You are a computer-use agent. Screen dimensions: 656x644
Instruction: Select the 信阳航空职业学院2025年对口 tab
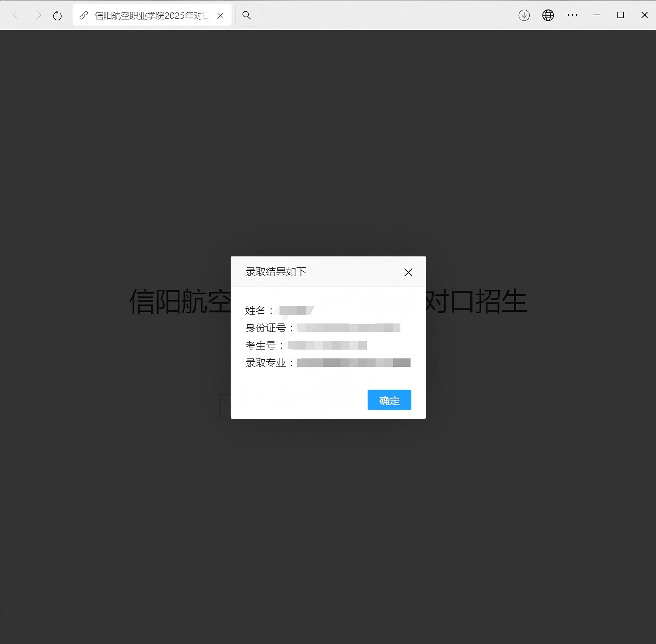click(151, 16)
